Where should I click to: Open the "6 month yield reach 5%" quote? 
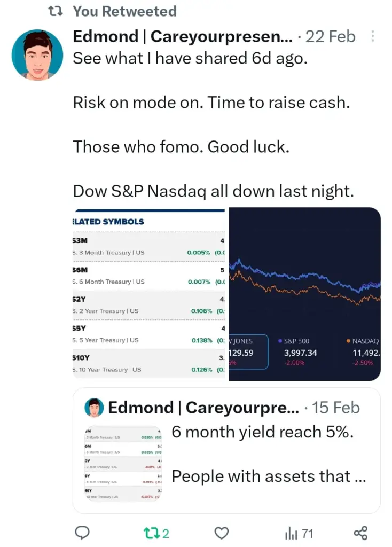(263, 432)
